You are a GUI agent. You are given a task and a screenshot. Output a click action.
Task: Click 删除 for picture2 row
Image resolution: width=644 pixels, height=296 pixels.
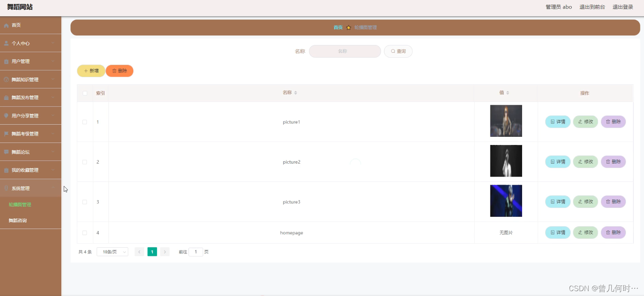coord(613,162)
